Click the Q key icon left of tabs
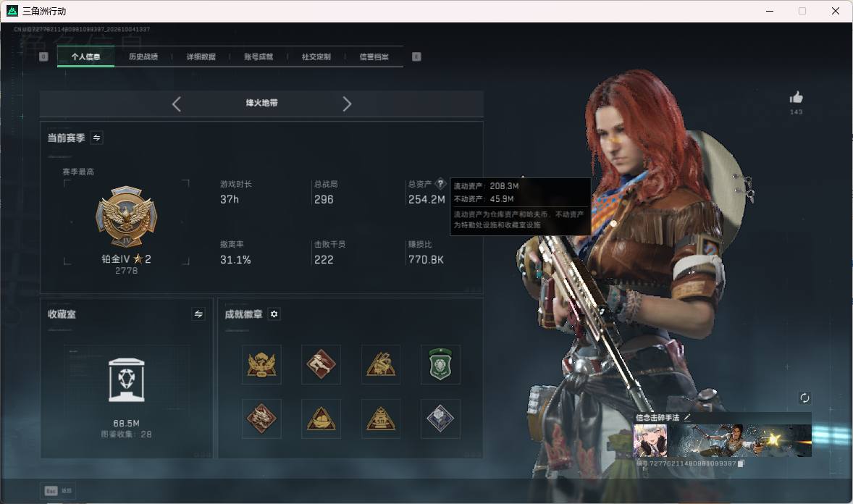The width and height of the screenshot is (853, 504). 43,56
